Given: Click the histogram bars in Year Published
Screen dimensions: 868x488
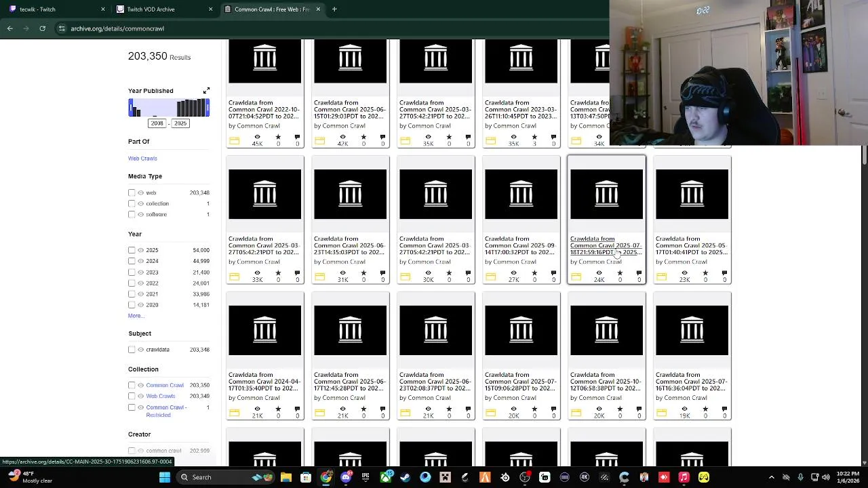Looking at the screenshot, I should [169, 108].
